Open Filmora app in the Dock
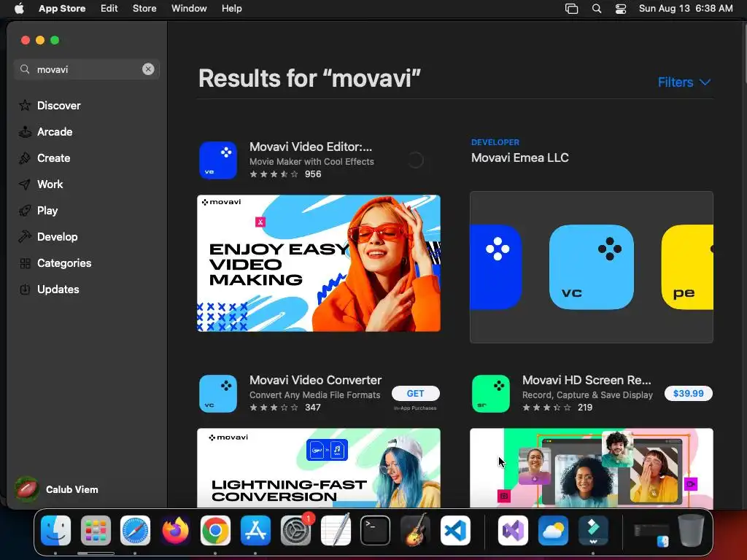 pos(593,530)
